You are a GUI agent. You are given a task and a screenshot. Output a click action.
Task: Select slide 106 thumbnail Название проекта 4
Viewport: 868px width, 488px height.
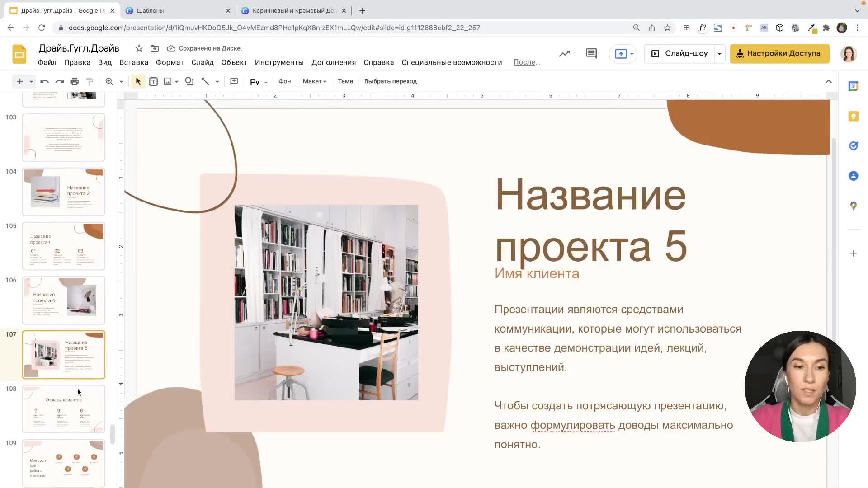pos(64,300)
